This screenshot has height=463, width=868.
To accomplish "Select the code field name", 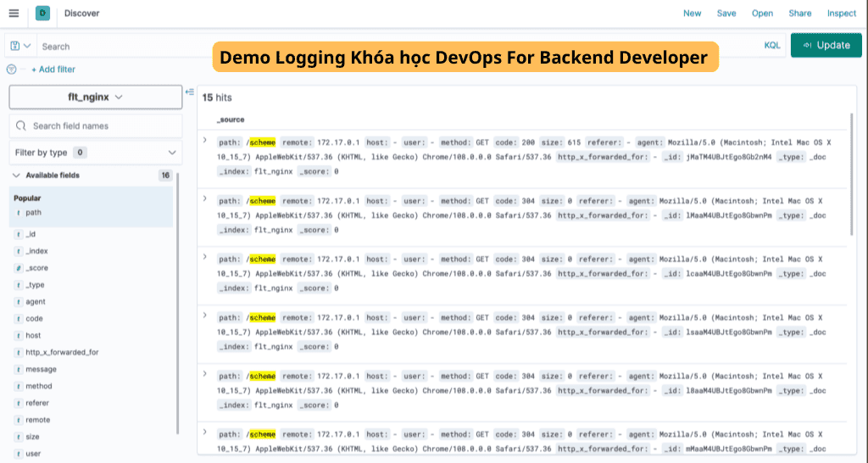I will click(x=34, y=319).
